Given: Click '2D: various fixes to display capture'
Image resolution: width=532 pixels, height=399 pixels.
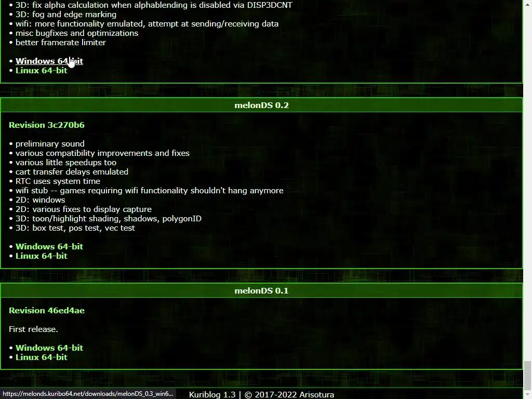Looking at the screenshot, I should [x=84, y=209].
